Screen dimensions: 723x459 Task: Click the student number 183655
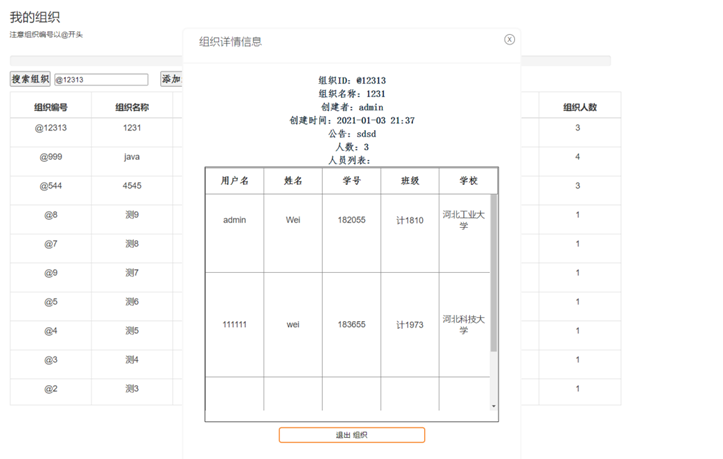pos(351,325)
